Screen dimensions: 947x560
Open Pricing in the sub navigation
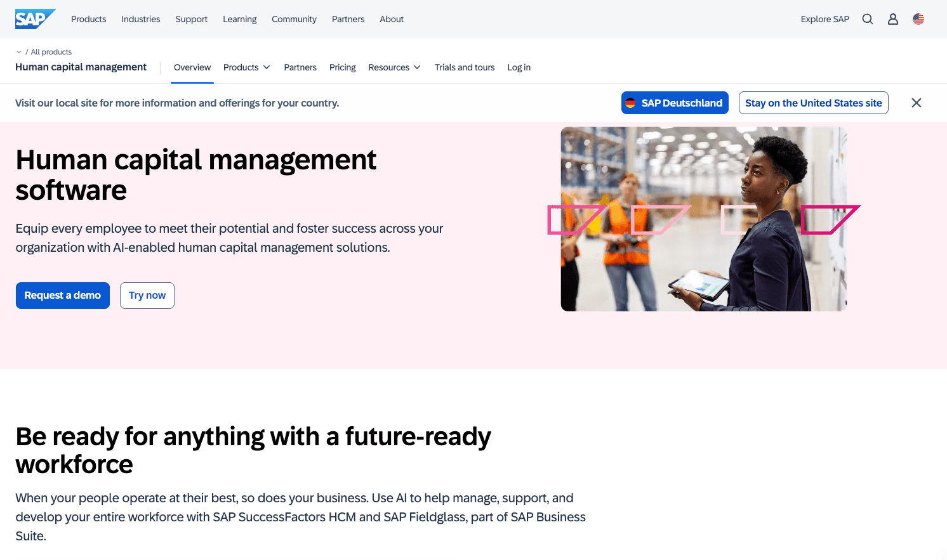click(342, 67)
